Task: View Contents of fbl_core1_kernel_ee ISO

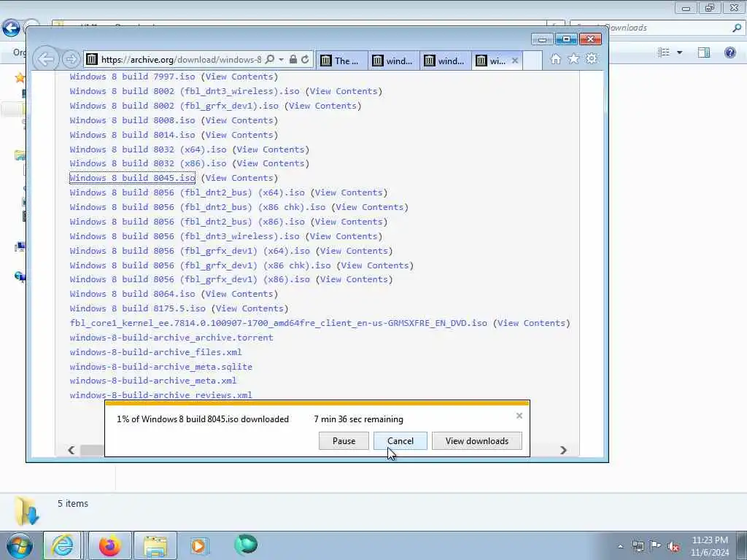Action: pos(531,323)
